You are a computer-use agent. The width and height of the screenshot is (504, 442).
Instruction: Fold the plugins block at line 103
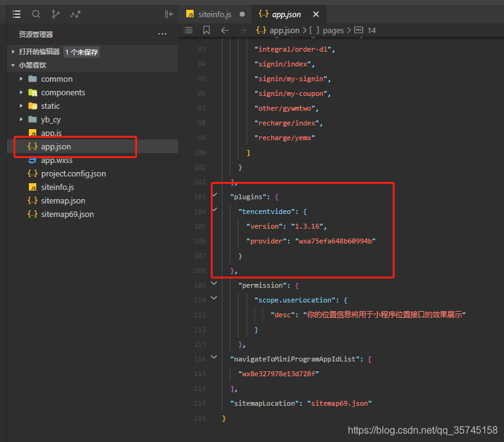click(215, 195)
